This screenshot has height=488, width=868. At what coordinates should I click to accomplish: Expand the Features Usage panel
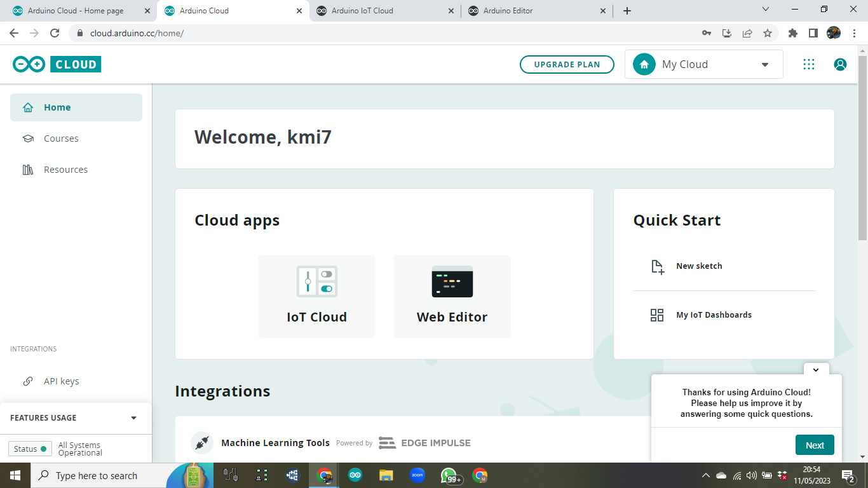133,418
